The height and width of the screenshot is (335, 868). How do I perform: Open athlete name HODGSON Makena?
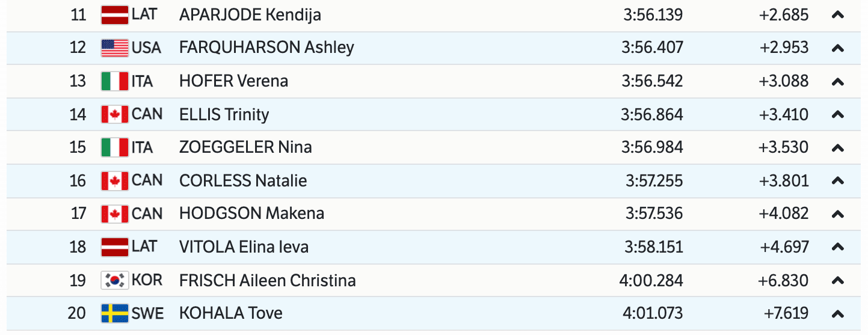pos(251,214)
